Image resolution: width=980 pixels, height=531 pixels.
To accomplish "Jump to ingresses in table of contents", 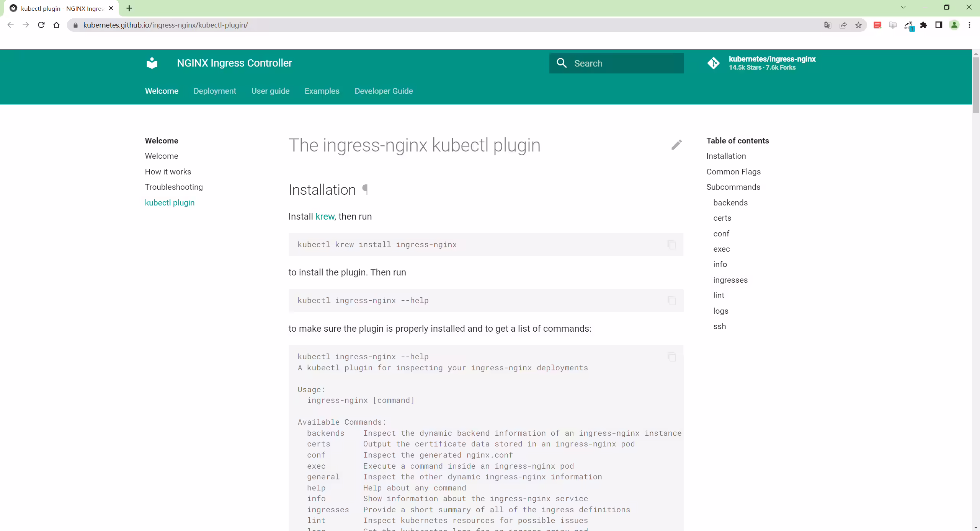I will pyautogui.click(x=730, y=280).
